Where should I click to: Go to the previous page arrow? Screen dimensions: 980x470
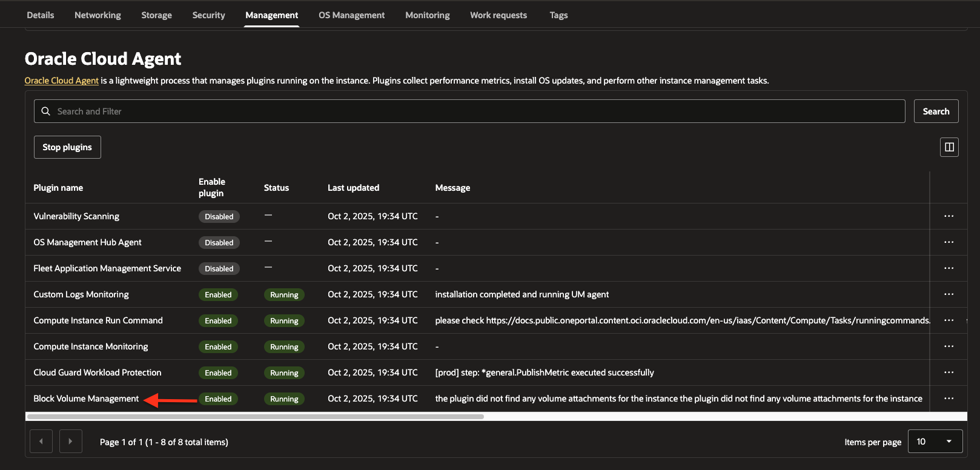tap(41, 442)
